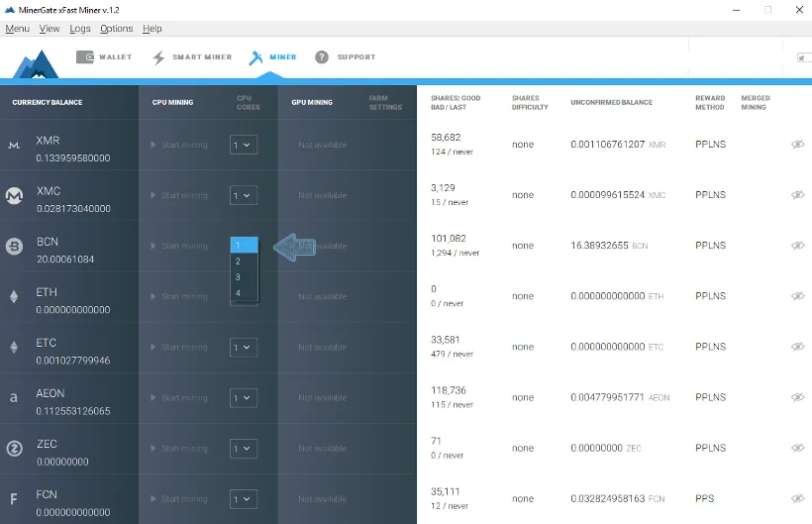Start mining BCN on CPU

pyautogui.click(x=179, y=246)
